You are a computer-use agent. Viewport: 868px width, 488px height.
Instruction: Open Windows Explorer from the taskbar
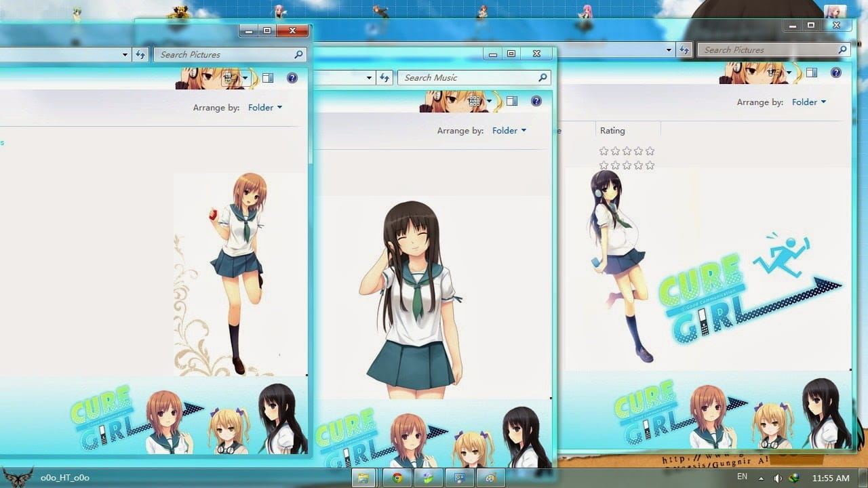[363, 478]
